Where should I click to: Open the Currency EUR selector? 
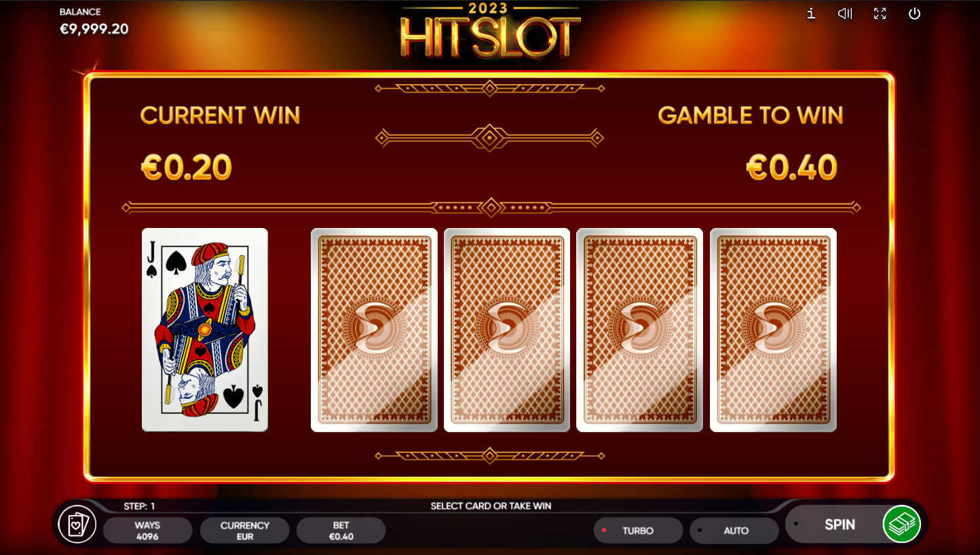(244, 531)
